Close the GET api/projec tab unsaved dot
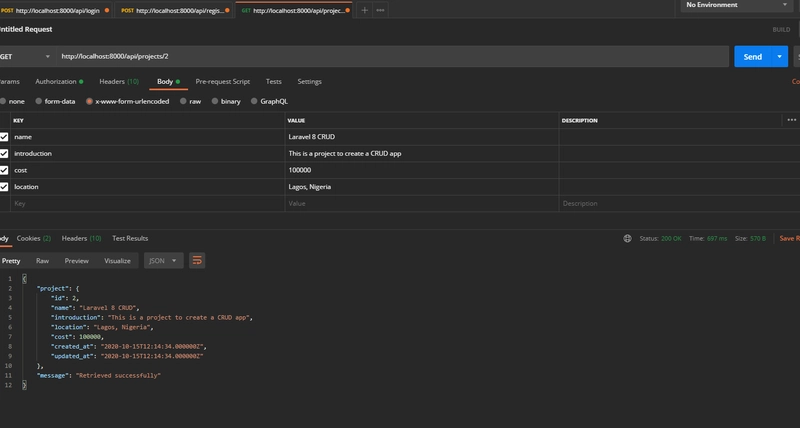 (347, 10)
